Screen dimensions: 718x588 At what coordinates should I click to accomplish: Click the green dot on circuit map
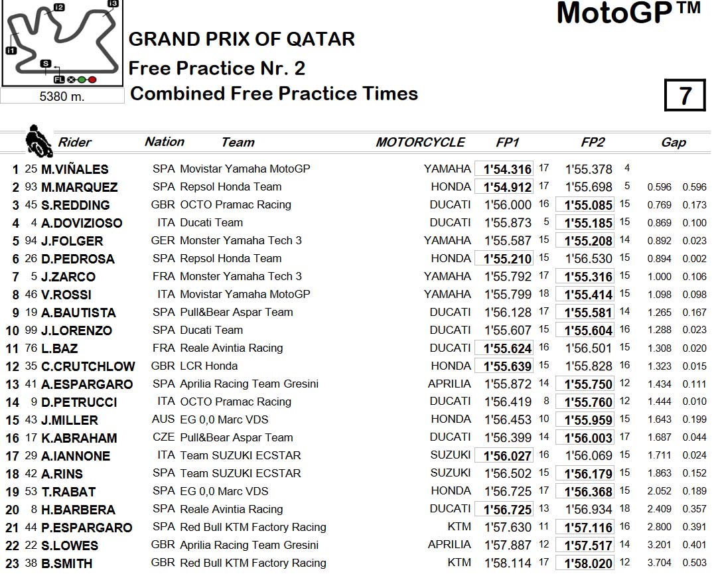[82, 80]
